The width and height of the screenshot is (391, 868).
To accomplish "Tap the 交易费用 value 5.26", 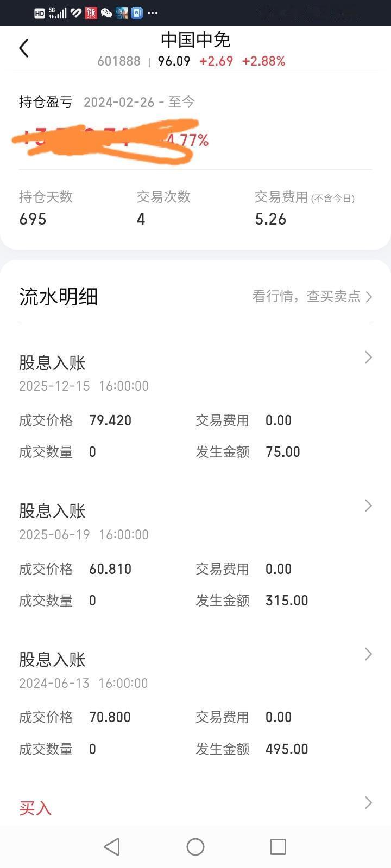I will pos(270,219).
